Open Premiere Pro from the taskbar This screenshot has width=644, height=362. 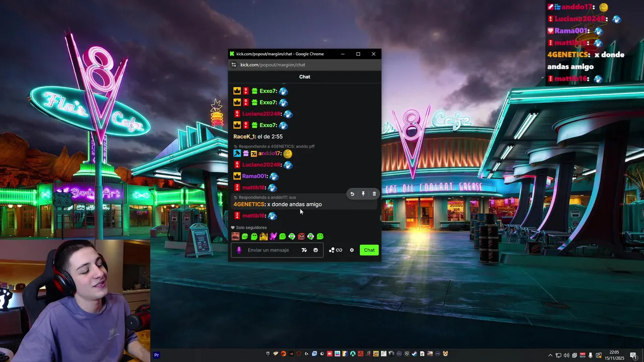[156, 355]
